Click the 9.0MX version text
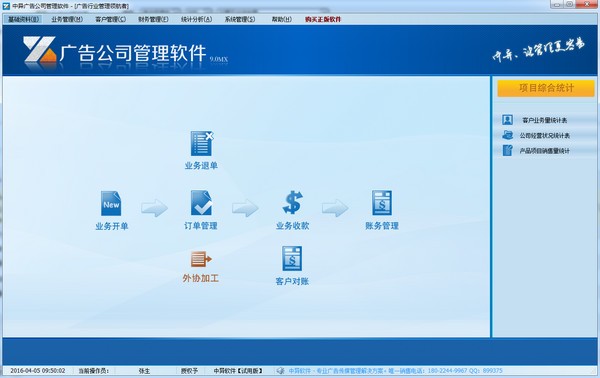This screenshot has height=378, width=600. point(218,59)
